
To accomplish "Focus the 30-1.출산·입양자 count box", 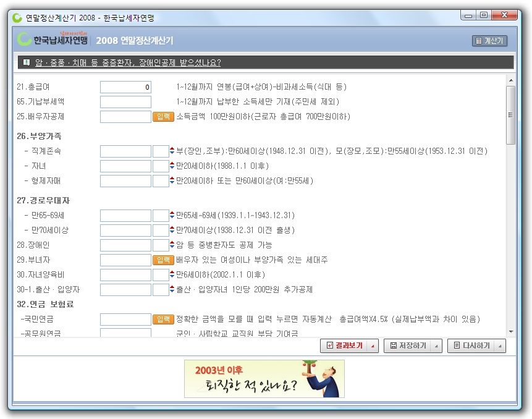I will [x=161, y=290].
